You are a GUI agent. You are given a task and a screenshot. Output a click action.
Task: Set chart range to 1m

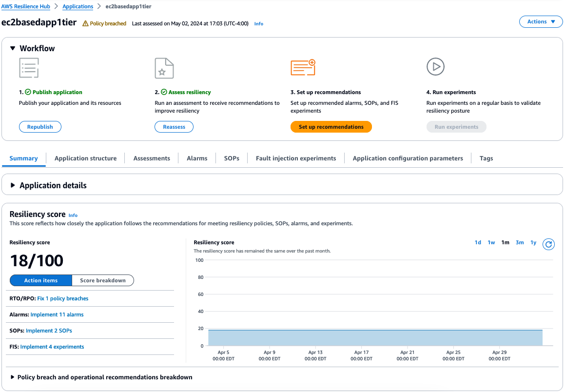505,242
